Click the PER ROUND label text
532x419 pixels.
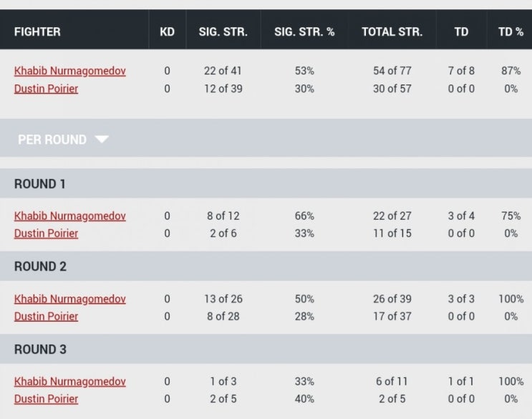click(x=52, y=140)
